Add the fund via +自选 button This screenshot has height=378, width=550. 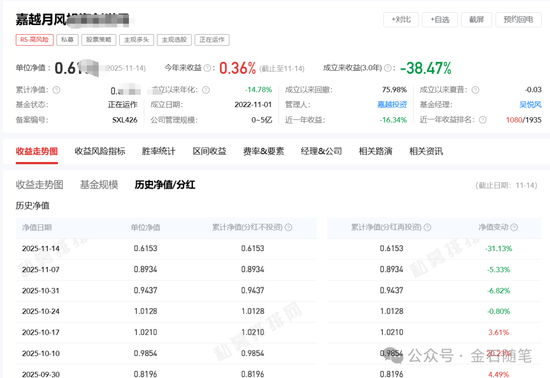pos(440,20)
